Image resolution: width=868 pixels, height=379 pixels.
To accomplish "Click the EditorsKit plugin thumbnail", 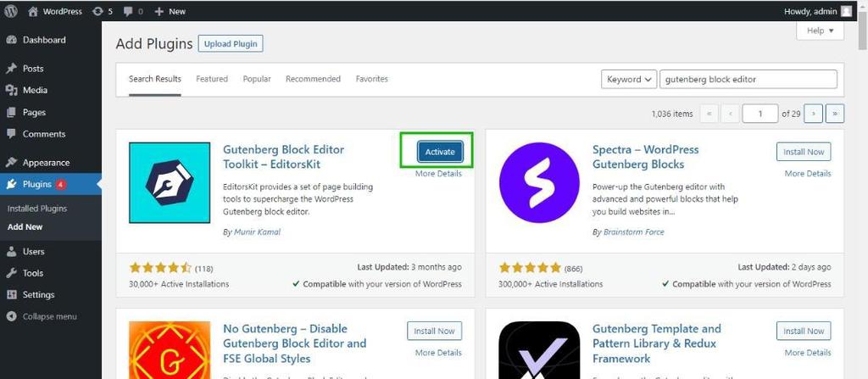I will tap(169, 182).
